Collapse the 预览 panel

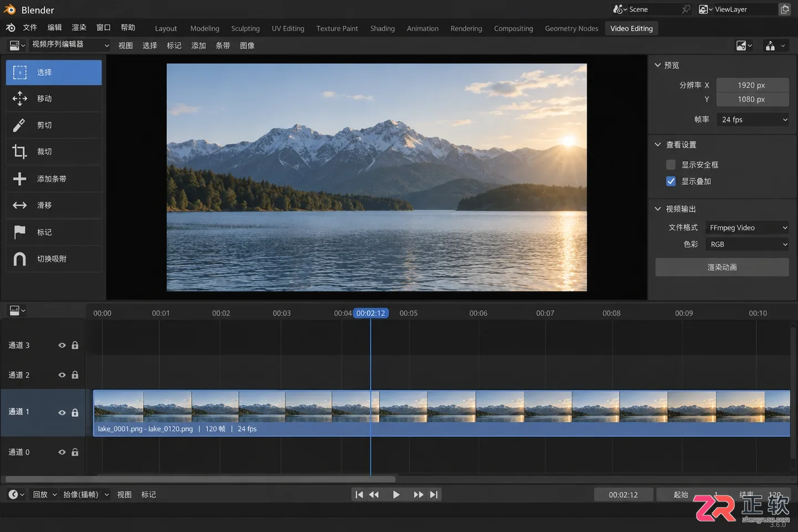click(658, 65)
